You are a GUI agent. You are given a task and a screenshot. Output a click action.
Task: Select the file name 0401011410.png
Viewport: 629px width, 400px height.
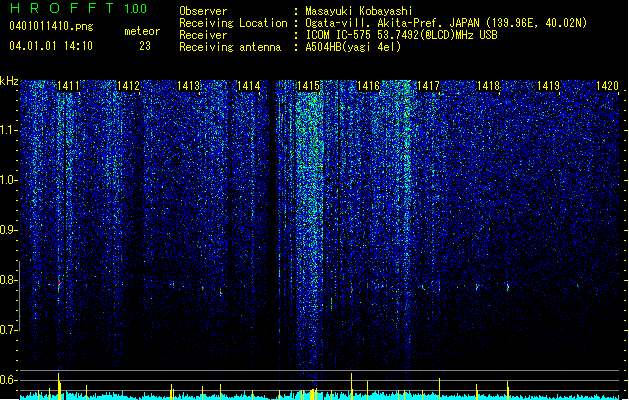51,26
